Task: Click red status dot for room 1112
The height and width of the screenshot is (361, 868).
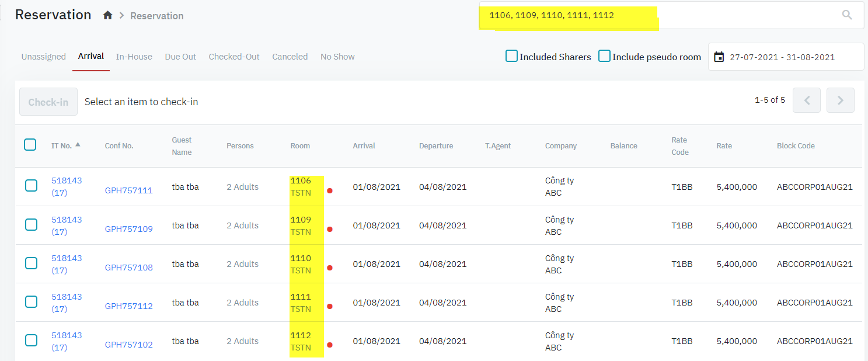Action: pyautogui.click(x=330, y=345)
